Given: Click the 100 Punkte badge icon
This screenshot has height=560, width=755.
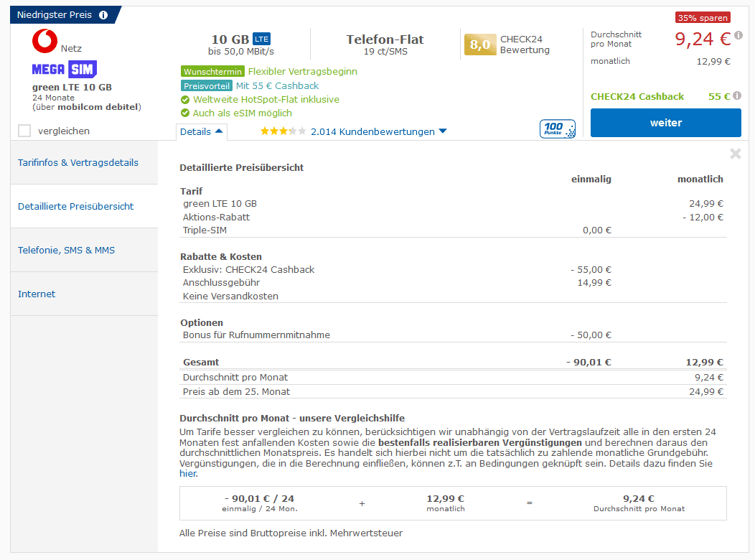Looking at the screenshot, I should coord(557,129).
